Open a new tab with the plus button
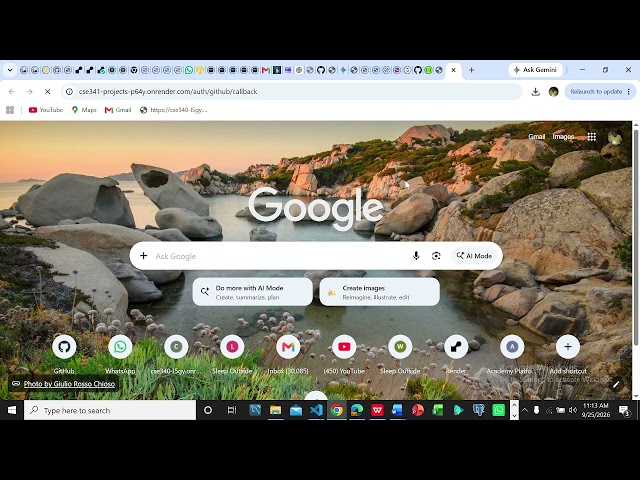640x480 pixels. click(471, 70)
